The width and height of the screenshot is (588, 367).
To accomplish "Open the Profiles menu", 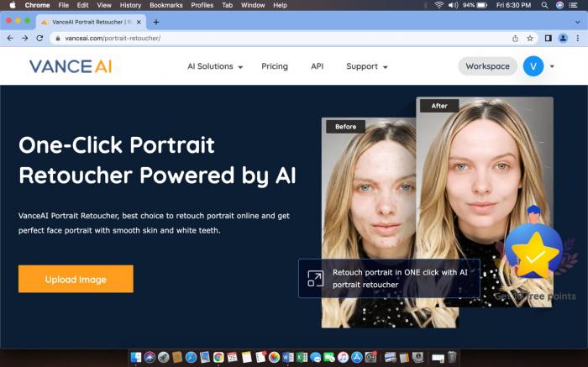I will tap(202, 5).
